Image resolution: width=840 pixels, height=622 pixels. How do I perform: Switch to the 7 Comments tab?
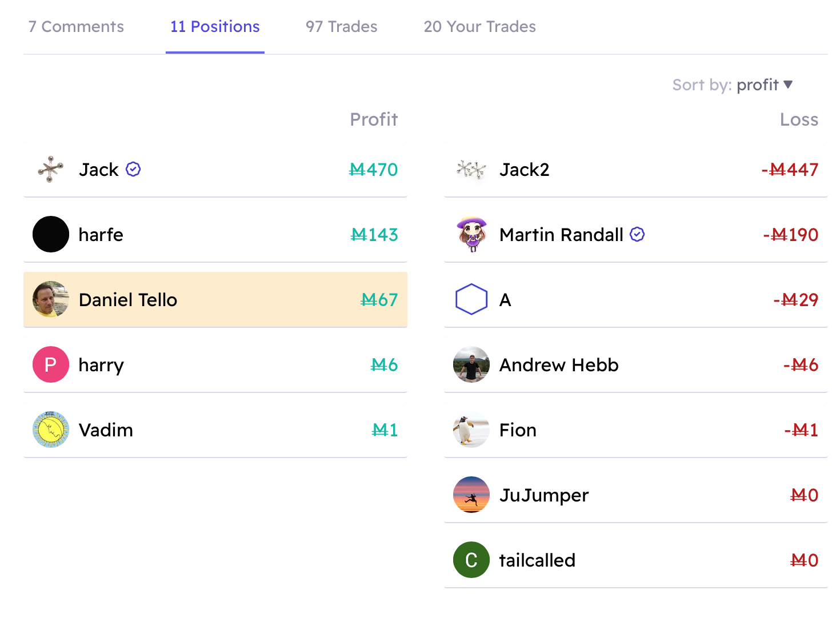tap(76, 27)
